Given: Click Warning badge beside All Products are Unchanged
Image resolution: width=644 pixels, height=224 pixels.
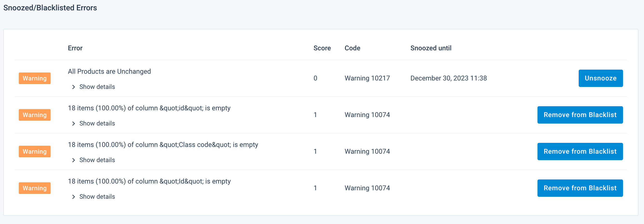Looking at the screenshot, I should click(34, 79).
